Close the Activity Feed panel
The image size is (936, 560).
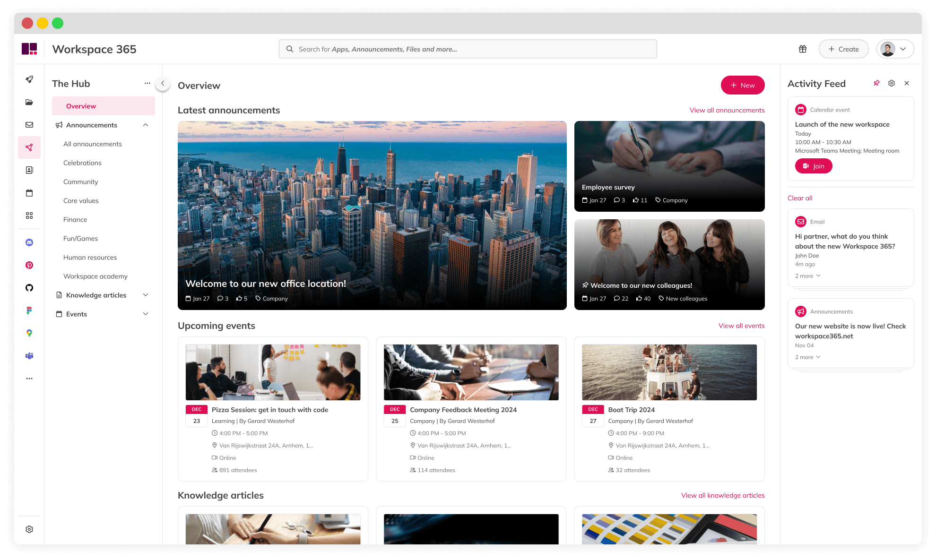pyautogui.click(x=907, y=83)
